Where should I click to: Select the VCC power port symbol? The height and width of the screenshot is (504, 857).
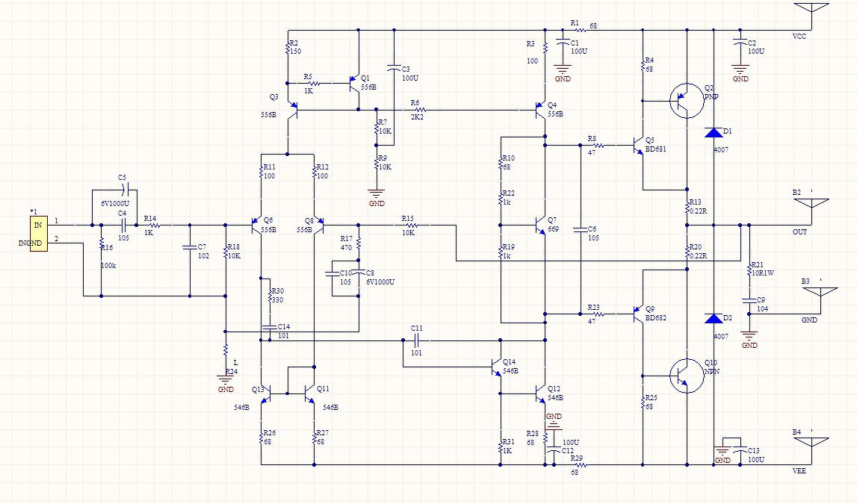coord(811,15)
